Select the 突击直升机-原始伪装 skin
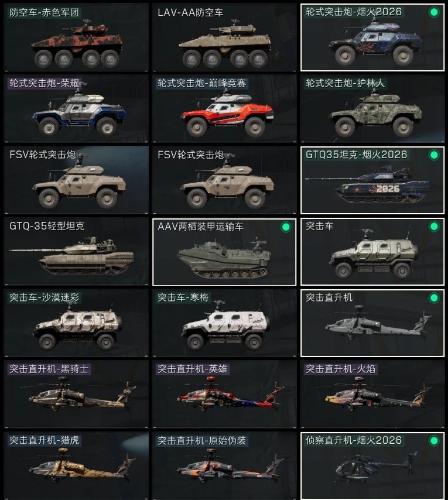The width and height of the screenshot is (448, 500). click(x=224, y=465)
